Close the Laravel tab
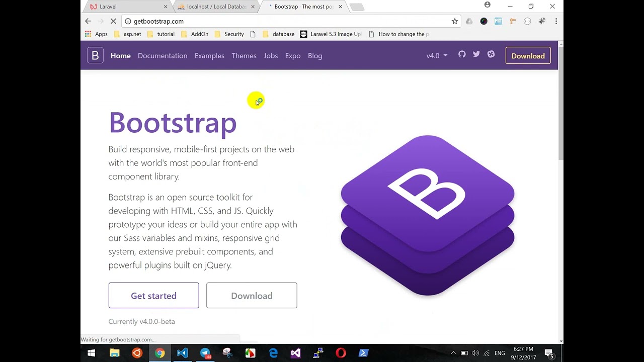The height and width of the screenshot is (362, 644). coord(166,7)
